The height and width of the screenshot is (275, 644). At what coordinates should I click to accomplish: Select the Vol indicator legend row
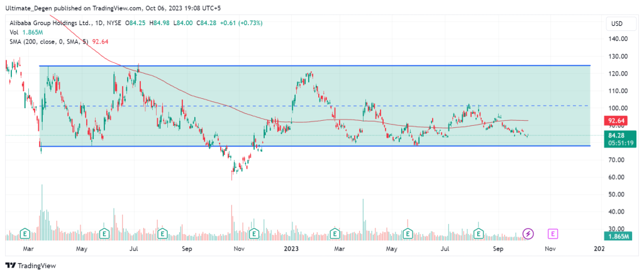26,32
